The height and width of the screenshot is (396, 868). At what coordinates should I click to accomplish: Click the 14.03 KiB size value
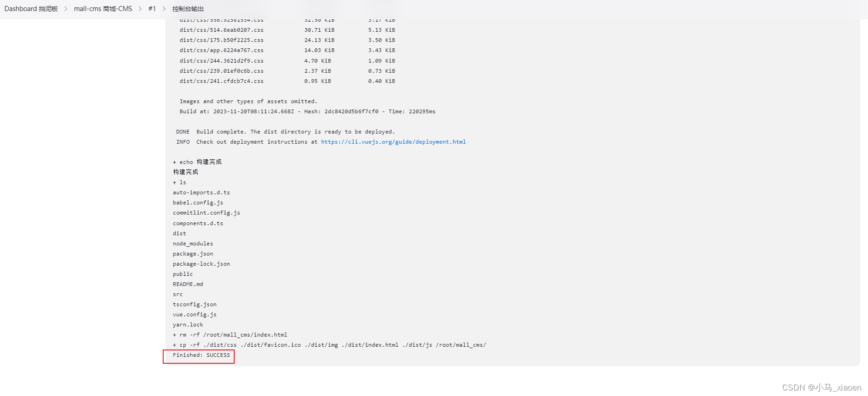319,50
